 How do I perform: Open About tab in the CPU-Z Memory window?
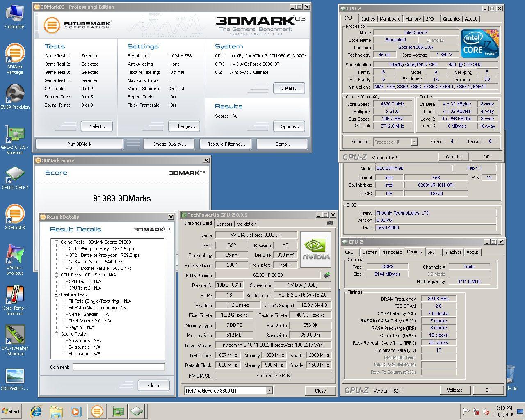(x=472, y=252)
